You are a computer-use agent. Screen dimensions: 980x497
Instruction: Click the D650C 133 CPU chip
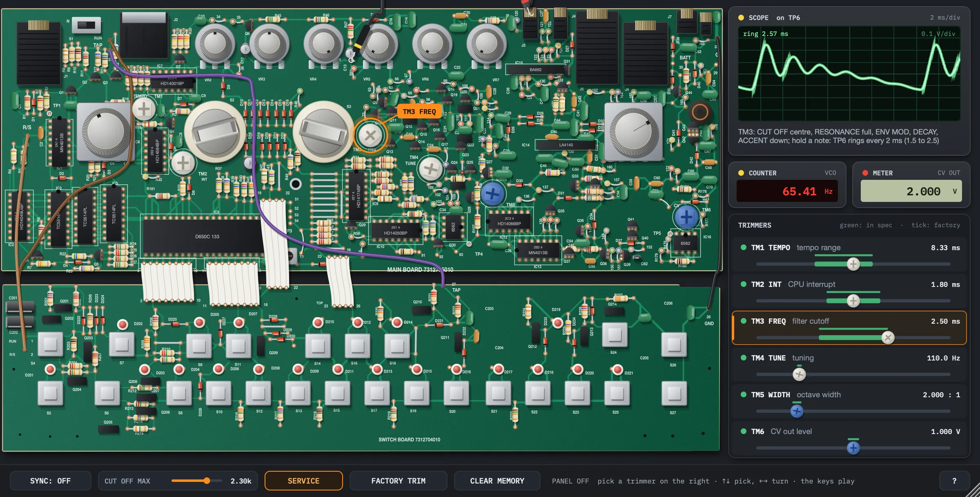pyautogui.click(x=207, y=237)
